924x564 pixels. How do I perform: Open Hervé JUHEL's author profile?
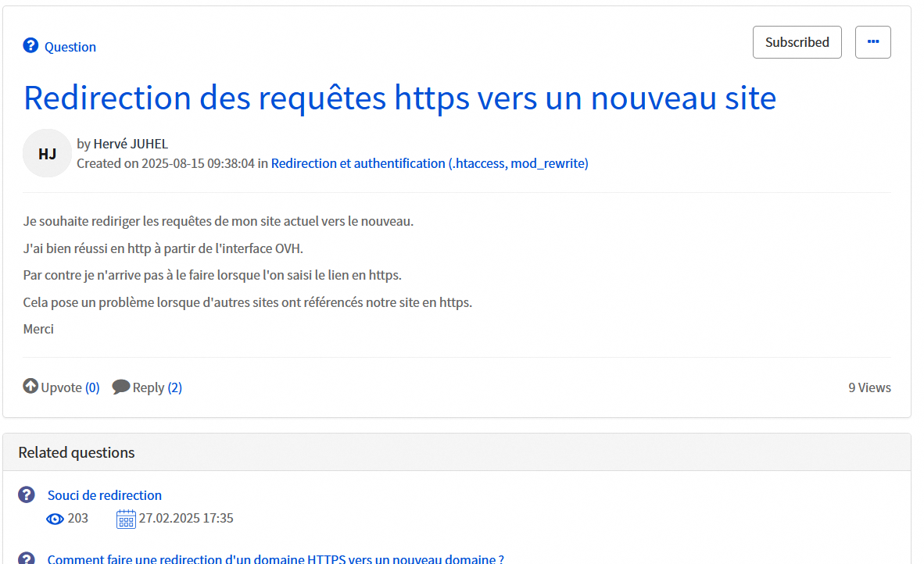[131, 144]
